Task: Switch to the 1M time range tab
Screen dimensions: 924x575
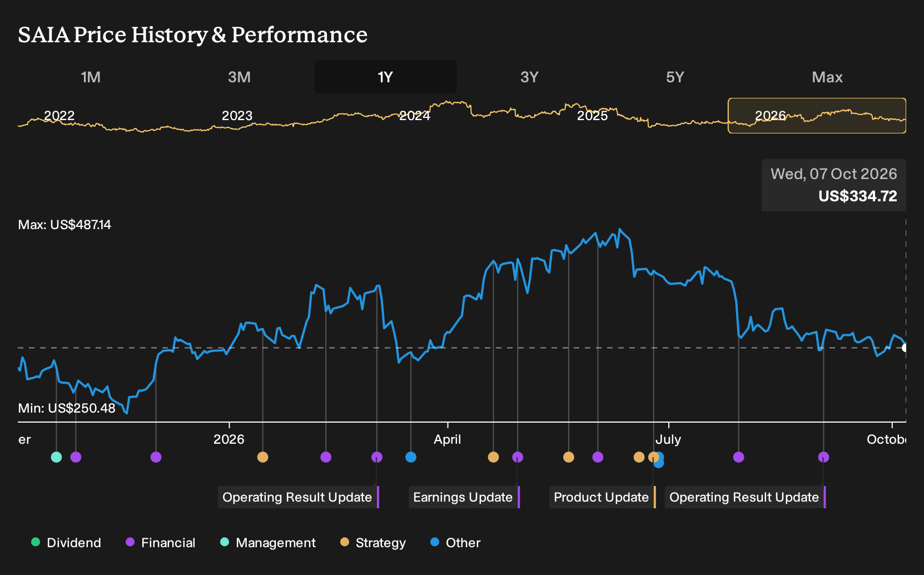Action: 91,77
